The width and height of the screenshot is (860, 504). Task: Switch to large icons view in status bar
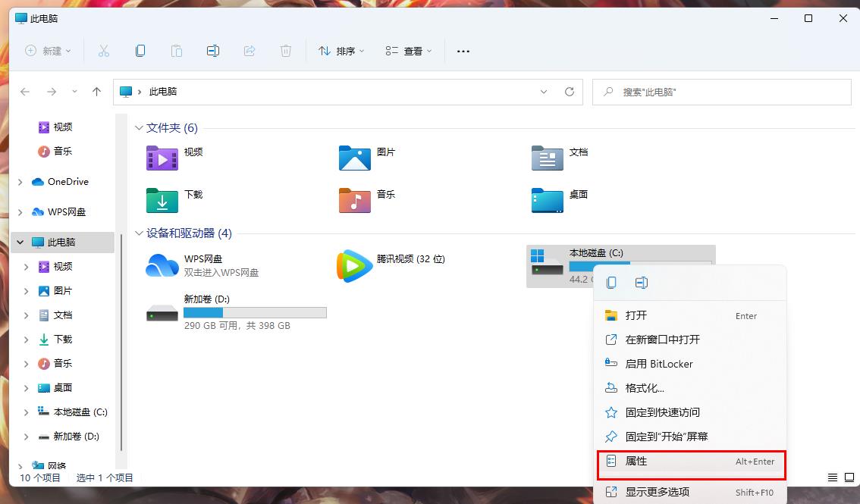849,477
